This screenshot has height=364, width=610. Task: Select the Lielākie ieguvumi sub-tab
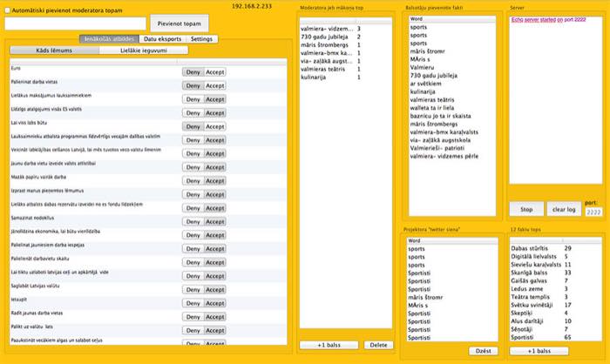pos(144,51)
